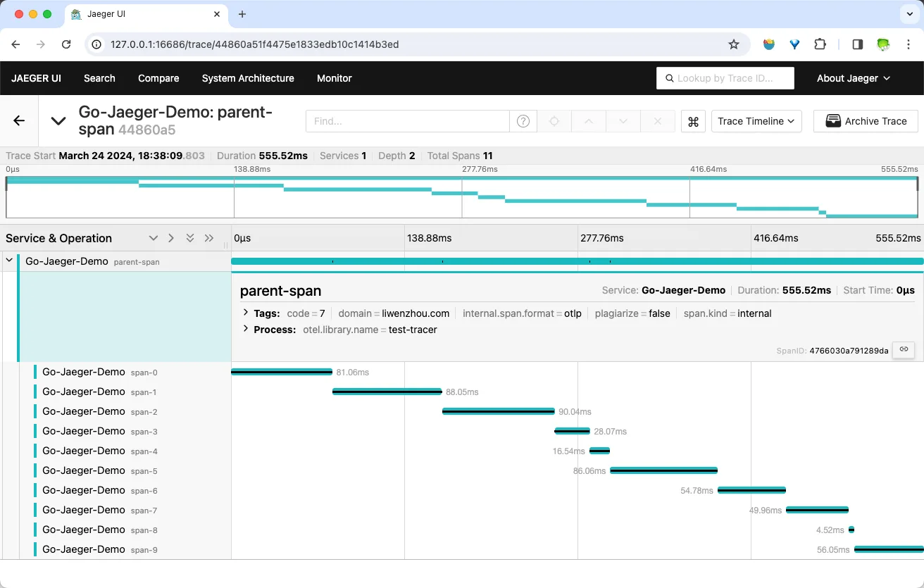Select the span-5 timeline bar
Image resolution: width=924 pixels, height=588 pixels.
pyautogui.click(x=663, y=470)
